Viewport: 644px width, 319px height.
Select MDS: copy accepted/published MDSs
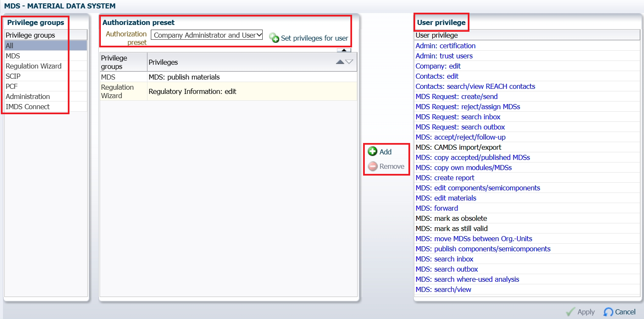coord(527,157)
